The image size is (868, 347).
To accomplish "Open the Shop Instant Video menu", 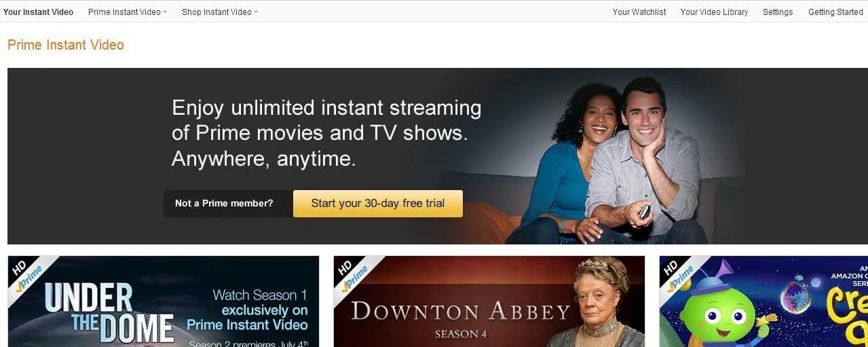I will click(216, 12).
